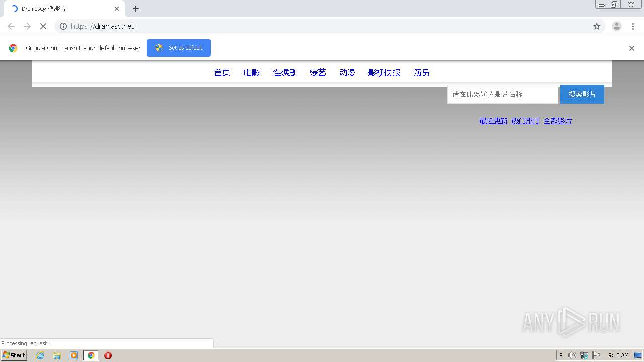Minimize the Chrome window
Viewport: 644px width, 362px height.
602,5
